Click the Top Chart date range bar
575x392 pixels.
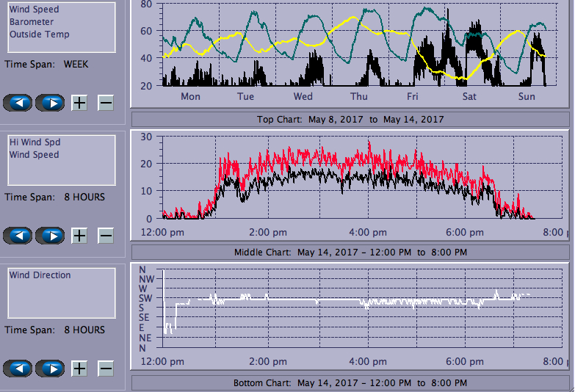350,119
